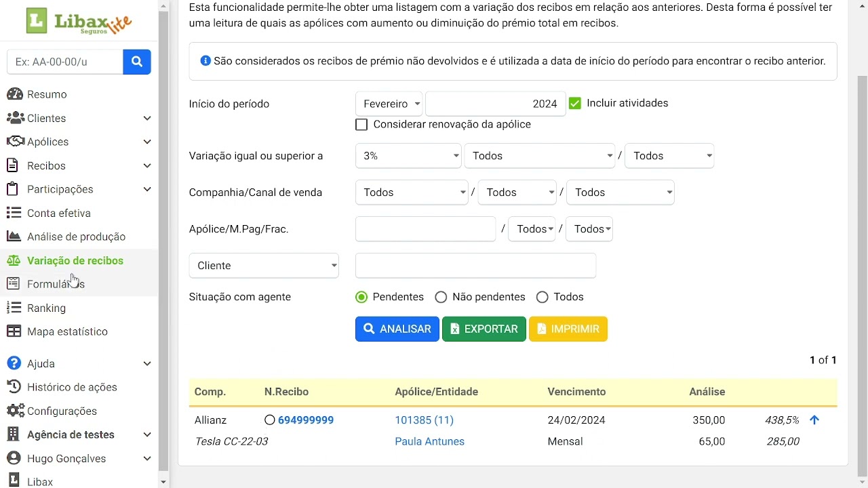The image size is (868, 488).
Task: Open the wide Todos dropdown beside 3%
Action: (539, 156)
